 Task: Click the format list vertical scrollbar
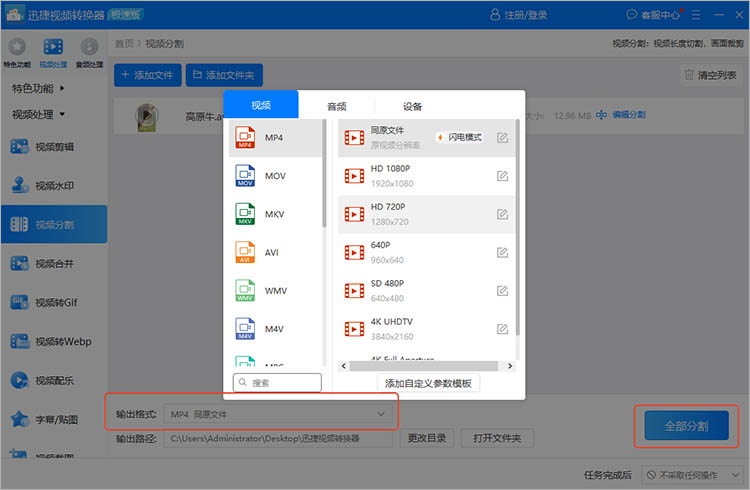(324, 173)
